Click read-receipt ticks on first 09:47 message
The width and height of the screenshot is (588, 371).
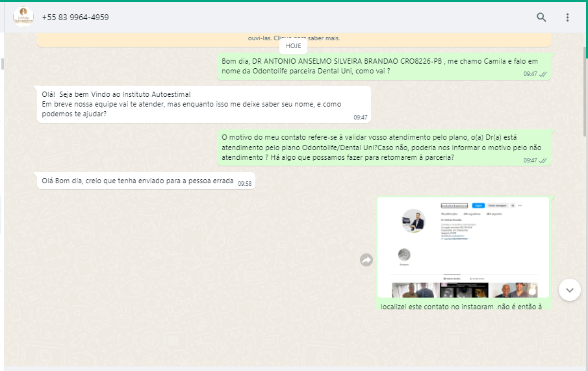[543, 74]
